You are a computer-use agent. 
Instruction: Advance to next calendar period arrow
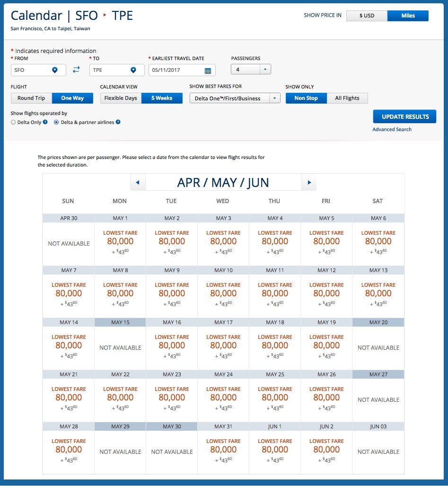point(309,182)
